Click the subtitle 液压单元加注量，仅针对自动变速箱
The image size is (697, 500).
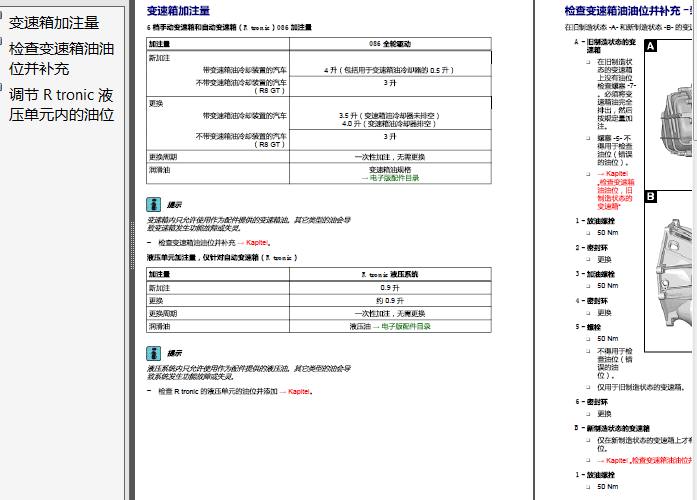(x=222, y=257)
